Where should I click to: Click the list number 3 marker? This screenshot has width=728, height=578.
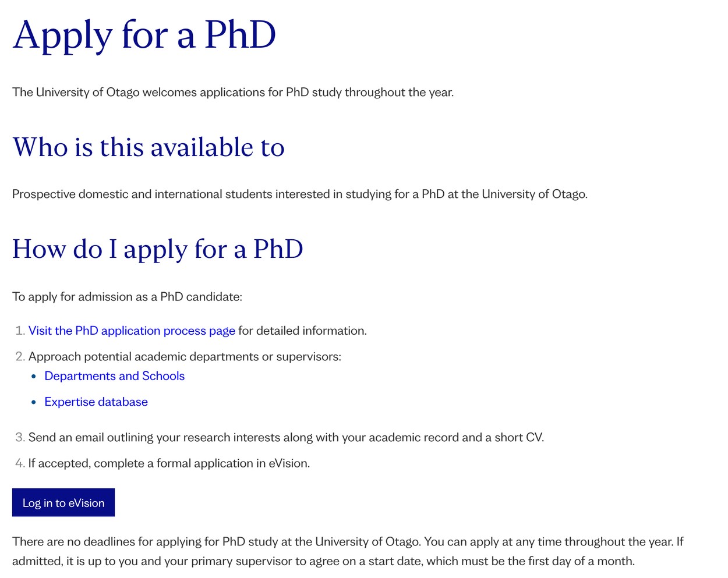coord(20,437)
